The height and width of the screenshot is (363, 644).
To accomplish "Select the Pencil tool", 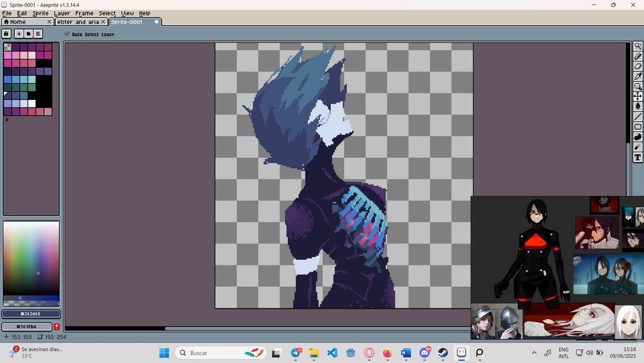I will click(x=638, y=56).
